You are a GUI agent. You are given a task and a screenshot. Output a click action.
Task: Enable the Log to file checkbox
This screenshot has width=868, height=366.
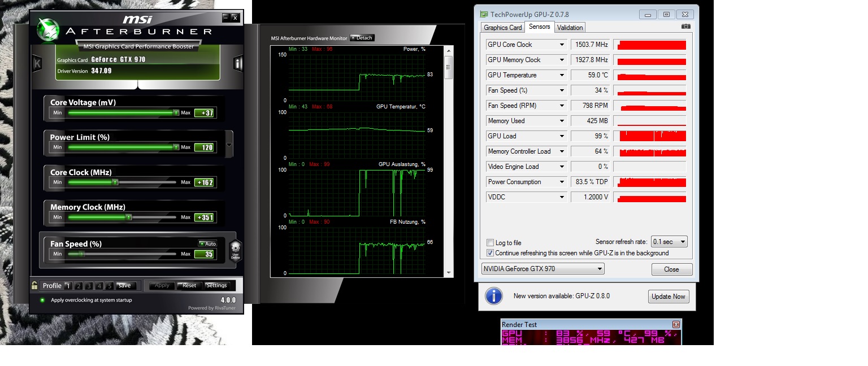click(491, 243)
